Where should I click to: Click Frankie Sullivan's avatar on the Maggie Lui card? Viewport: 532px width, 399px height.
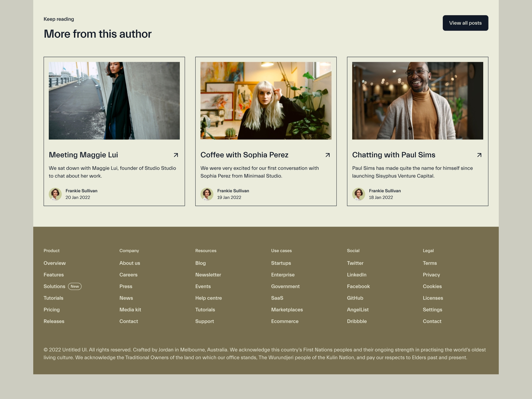[x=55, y=194]
